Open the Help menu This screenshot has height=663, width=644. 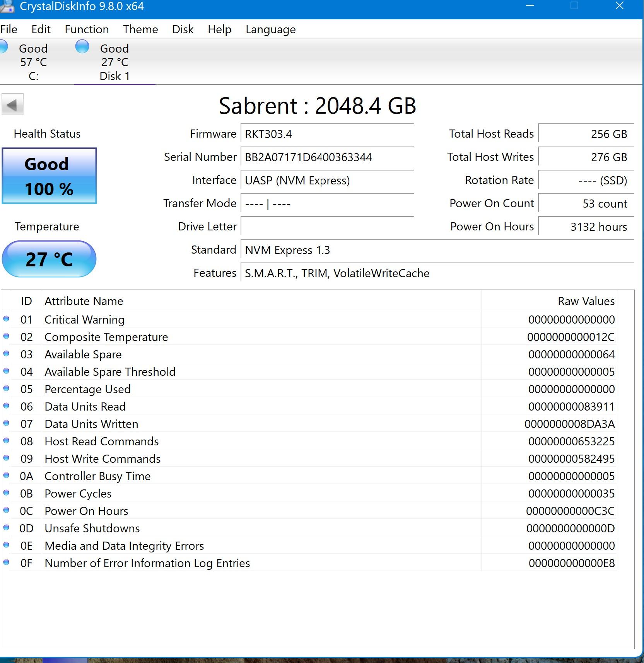[x=219, y=29]
